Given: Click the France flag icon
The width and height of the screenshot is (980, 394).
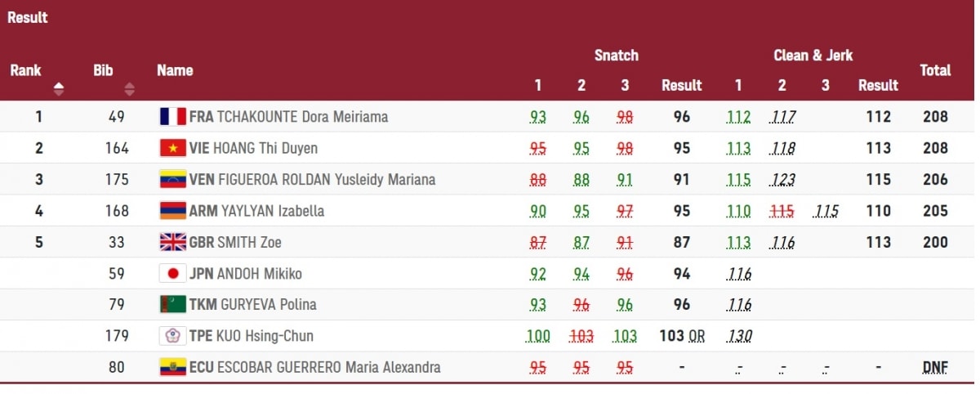Looking at the screenshot, I should pyautogui.click(x=172, y=117).
